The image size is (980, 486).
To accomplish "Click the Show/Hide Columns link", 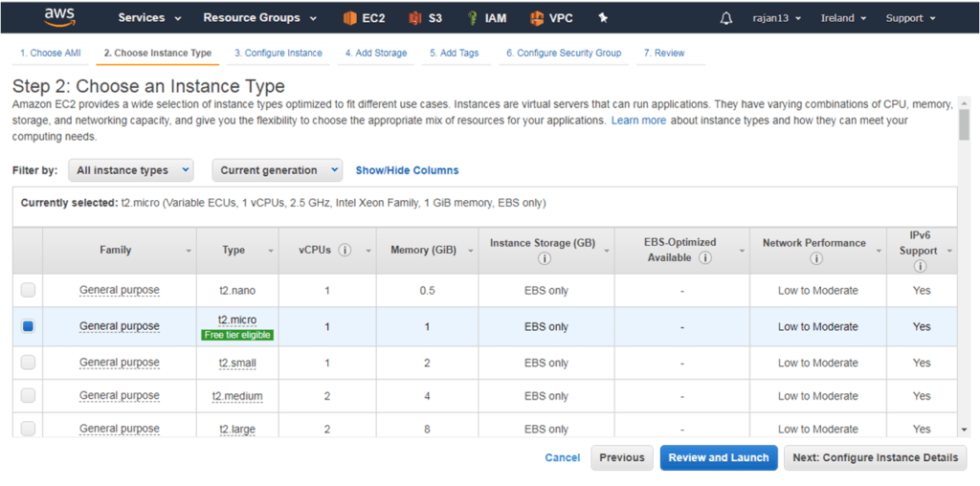I will [407, 170].
